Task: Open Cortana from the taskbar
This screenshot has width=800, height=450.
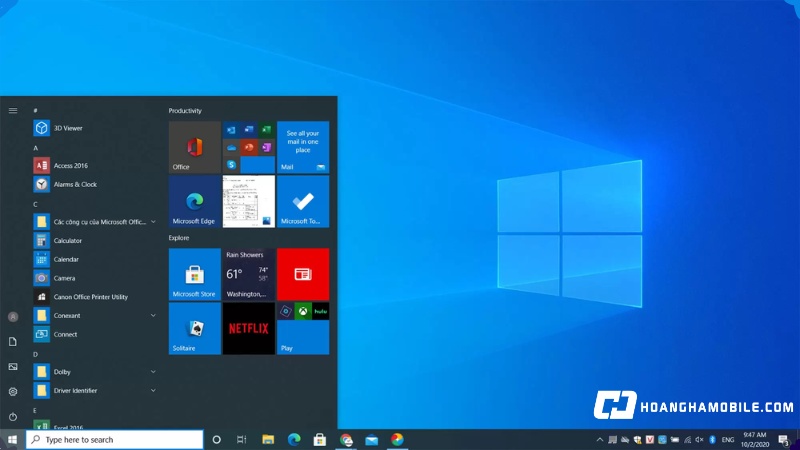Action: 216,439
